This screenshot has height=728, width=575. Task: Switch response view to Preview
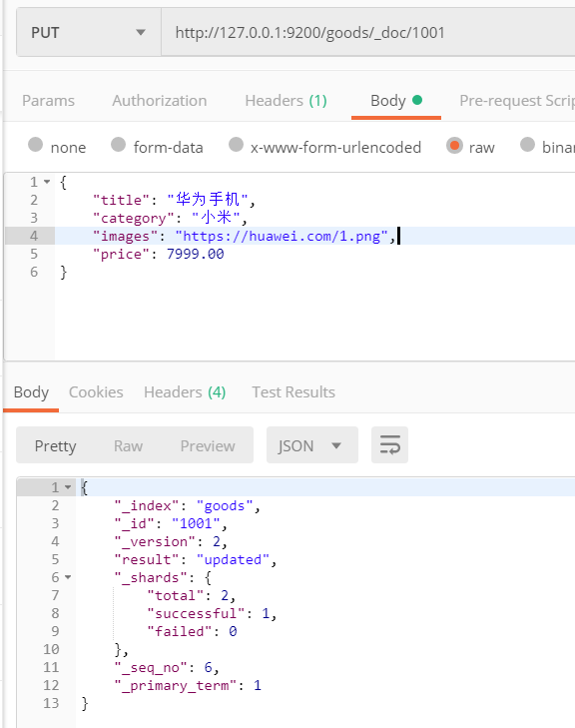[208, 445]
